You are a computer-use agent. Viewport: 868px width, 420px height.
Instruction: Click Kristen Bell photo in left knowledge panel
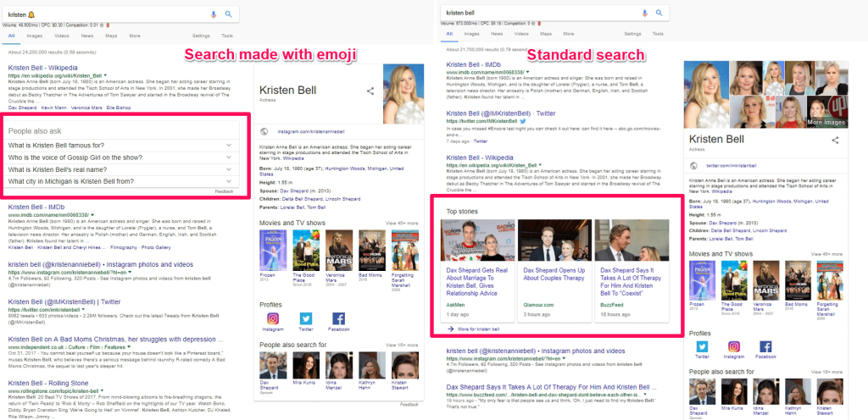(x=403, y=93)
